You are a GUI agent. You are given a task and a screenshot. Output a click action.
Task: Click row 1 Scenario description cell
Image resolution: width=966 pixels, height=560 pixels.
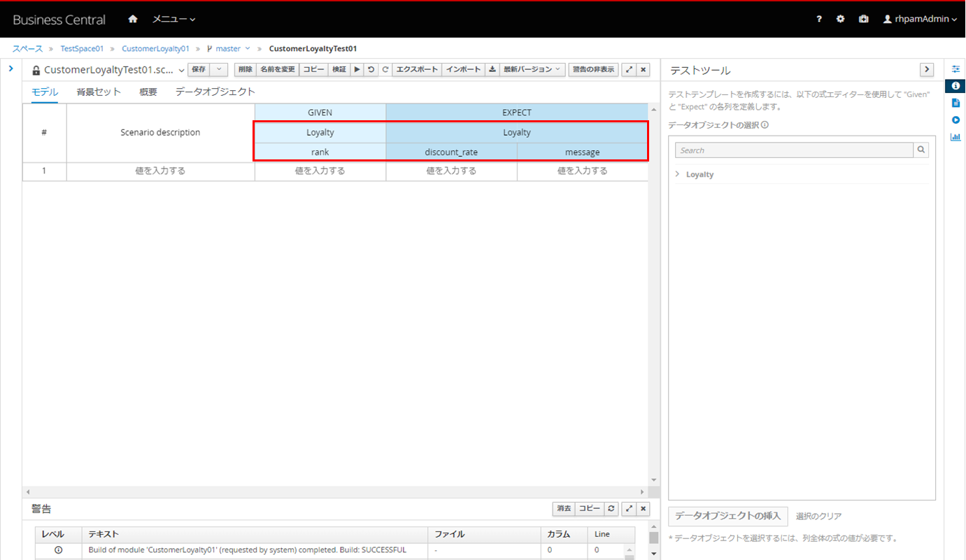tap(160, 171)
